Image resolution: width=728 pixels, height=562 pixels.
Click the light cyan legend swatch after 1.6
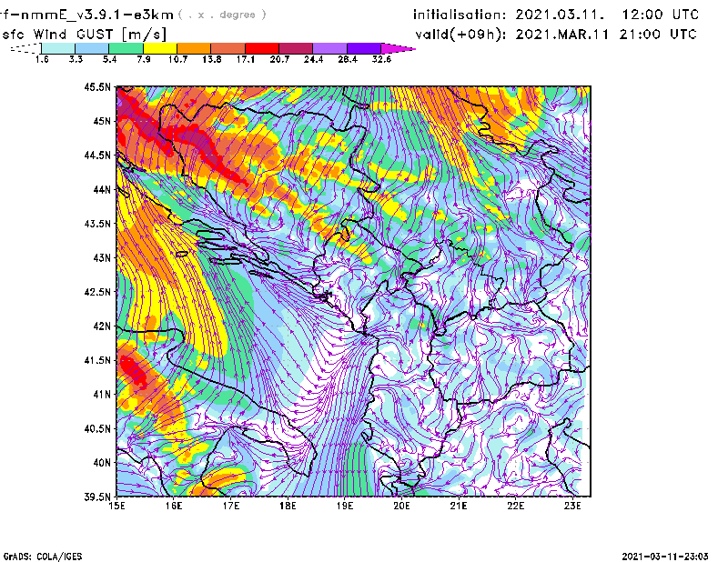point(58,48)
